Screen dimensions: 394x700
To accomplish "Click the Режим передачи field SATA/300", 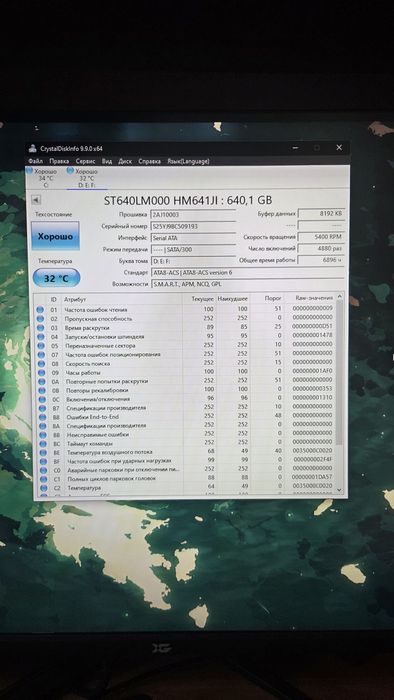I will click(193, 250).
